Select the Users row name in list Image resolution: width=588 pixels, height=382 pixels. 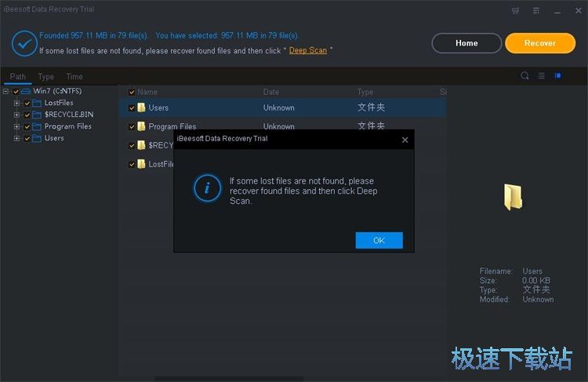158,107
